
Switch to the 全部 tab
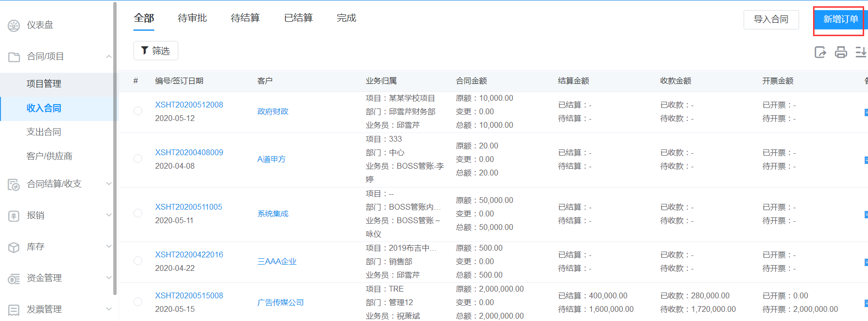[144, 18]
